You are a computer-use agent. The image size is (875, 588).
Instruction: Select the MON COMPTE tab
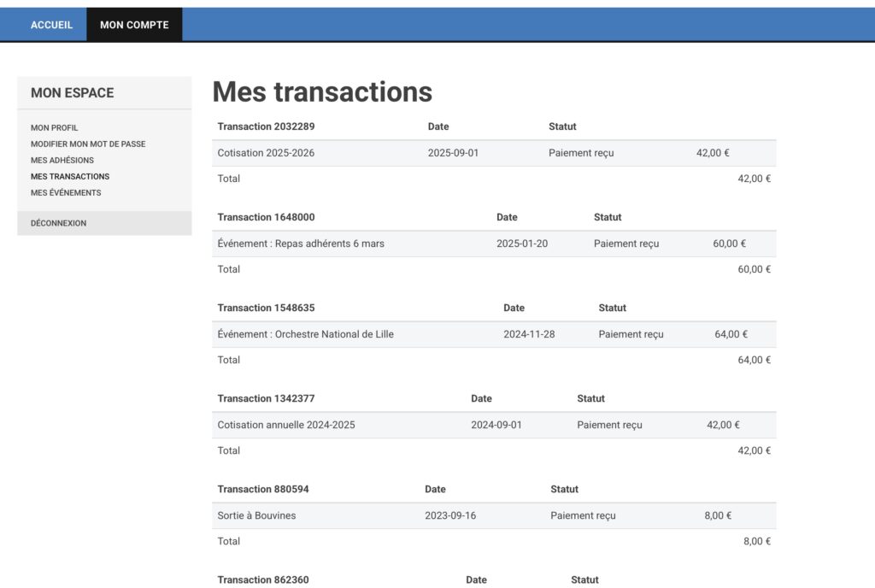pyautogui.click(x=134, y=25)
